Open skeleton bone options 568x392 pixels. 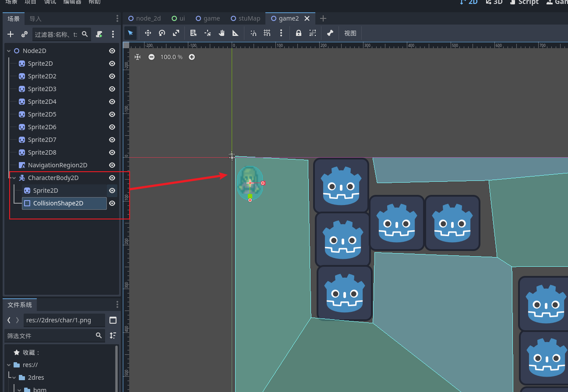[330, 33]
